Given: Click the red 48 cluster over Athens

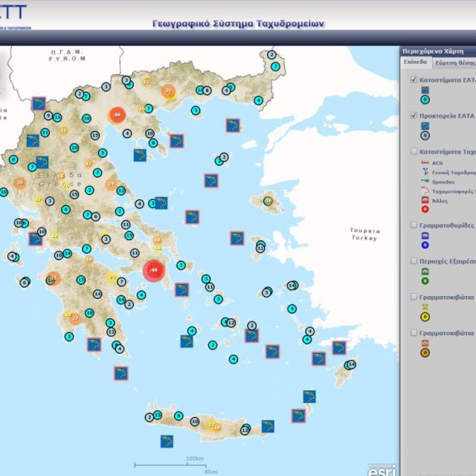Looking at the screenshot, I should click(154, 271).
